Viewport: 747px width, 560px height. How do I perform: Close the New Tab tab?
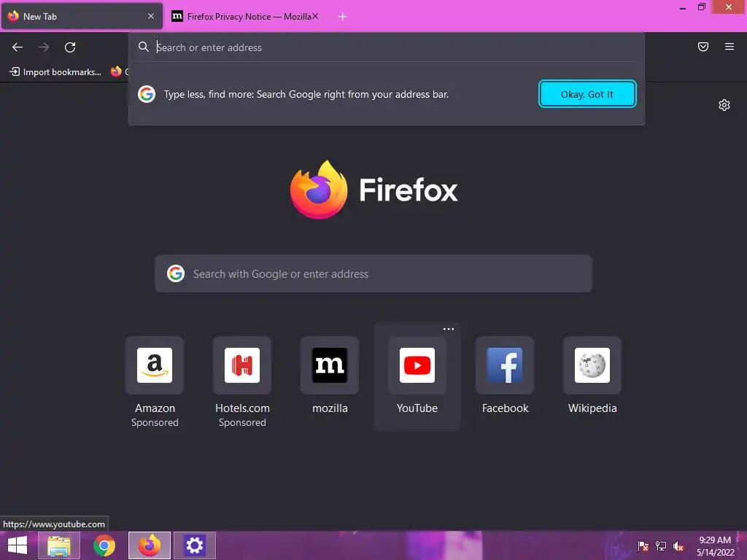pos(151,16)
